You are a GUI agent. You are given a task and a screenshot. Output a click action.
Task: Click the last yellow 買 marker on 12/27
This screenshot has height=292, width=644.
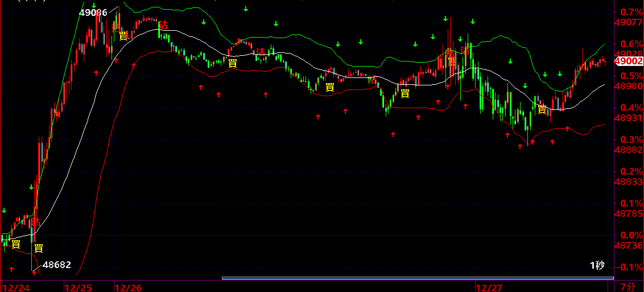542,109
